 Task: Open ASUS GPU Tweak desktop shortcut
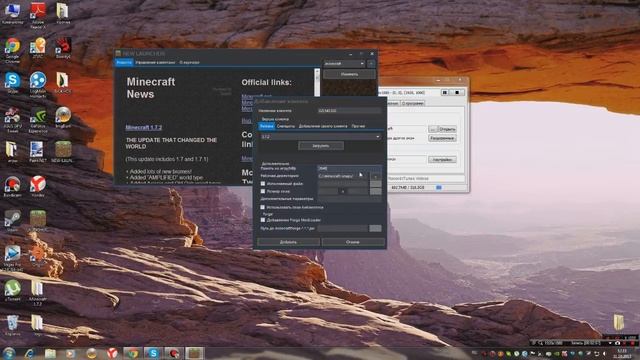pyautogui.click(x=12, y=120)
